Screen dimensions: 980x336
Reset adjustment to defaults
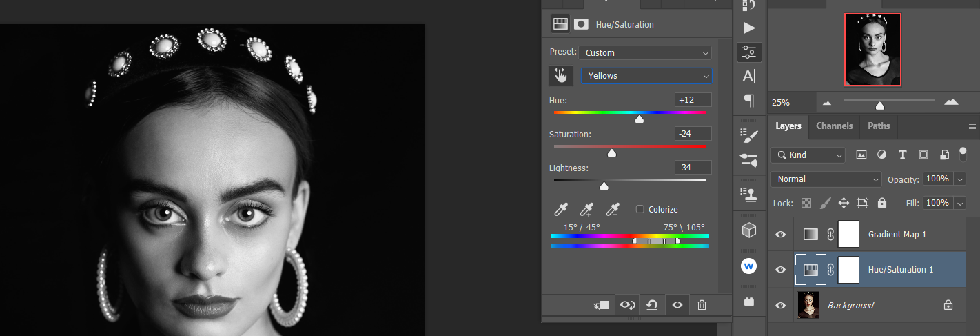652,305
